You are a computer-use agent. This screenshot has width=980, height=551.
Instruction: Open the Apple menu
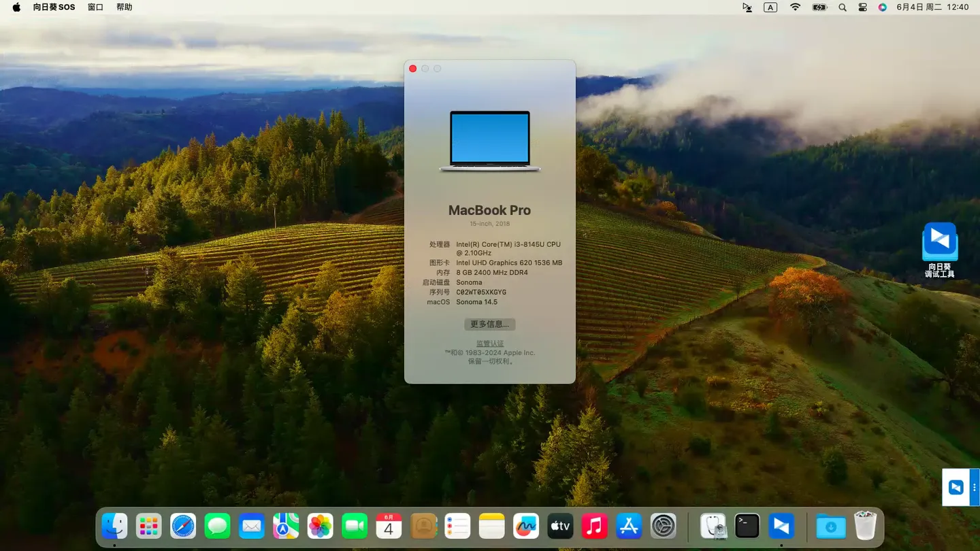pos(16,7)
